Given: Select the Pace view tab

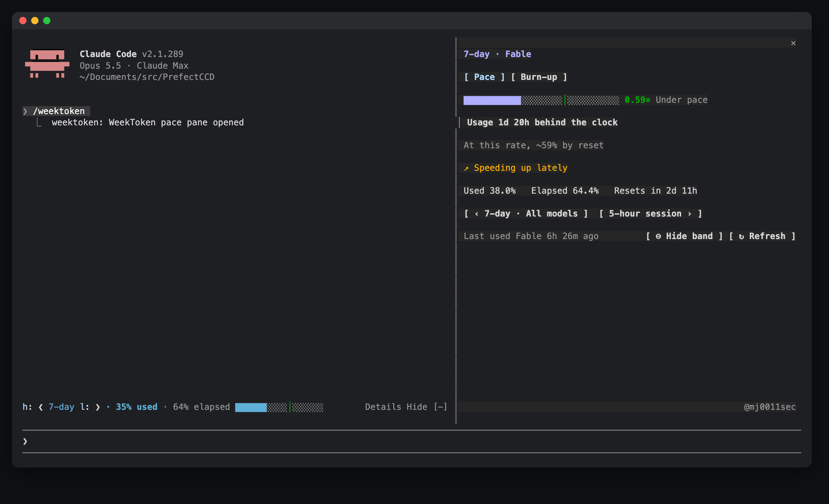Looking at the screenshot, I should coord(484,77).
